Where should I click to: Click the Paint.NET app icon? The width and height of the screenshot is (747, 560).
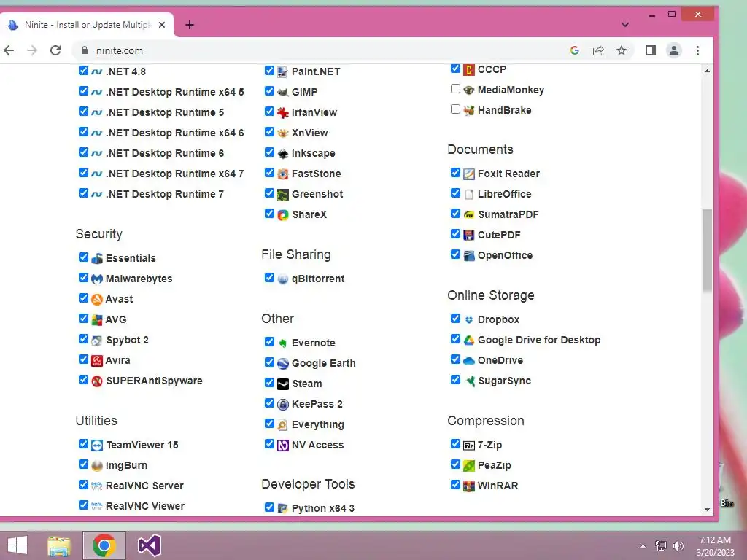click(x=282, y=72)
